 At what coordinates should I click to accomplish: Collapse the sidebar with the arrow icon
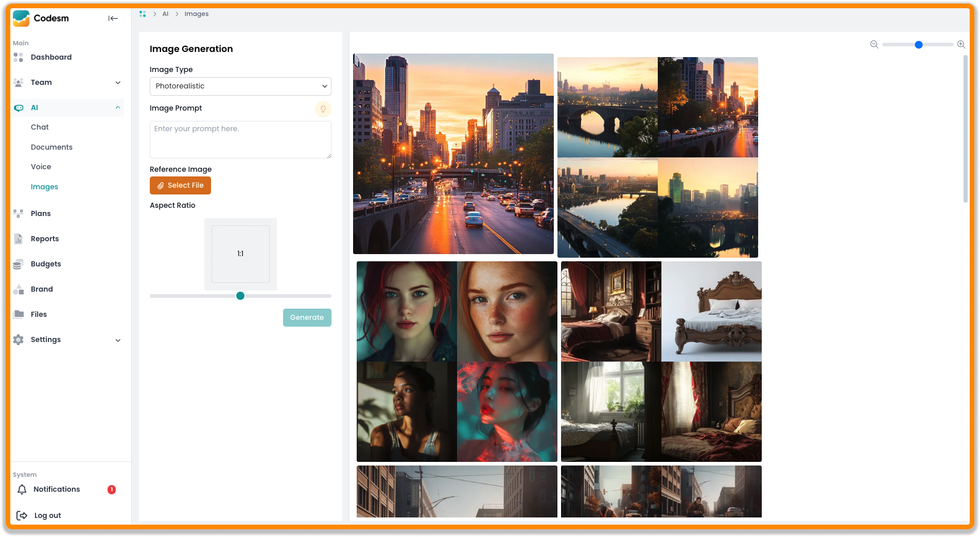coord(113,18)
